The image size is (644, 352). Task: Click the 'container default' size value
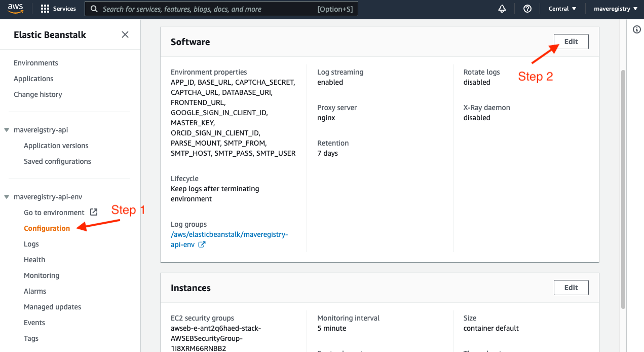pyautogui.click(x=491, y=328)
